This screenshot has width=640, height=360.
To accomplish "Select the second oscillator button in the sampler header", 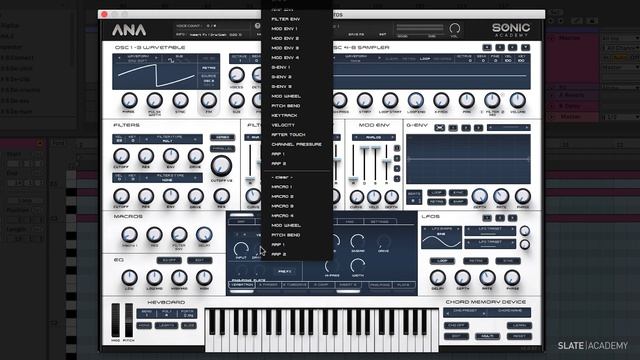I will click(x=500, y=47).
